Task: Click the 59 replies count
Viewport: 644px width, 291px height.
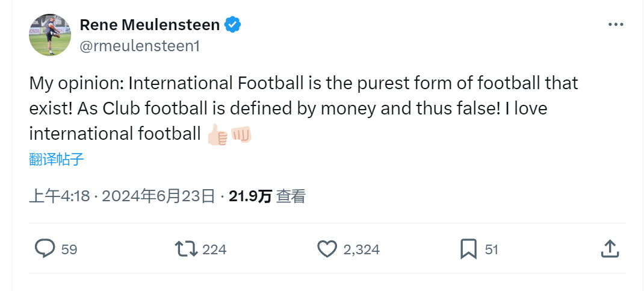Action: (69, 249)
